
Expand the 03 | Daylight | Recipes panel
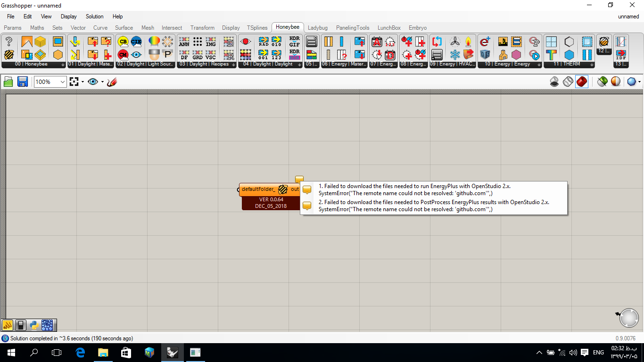click(x=233, y=65)
